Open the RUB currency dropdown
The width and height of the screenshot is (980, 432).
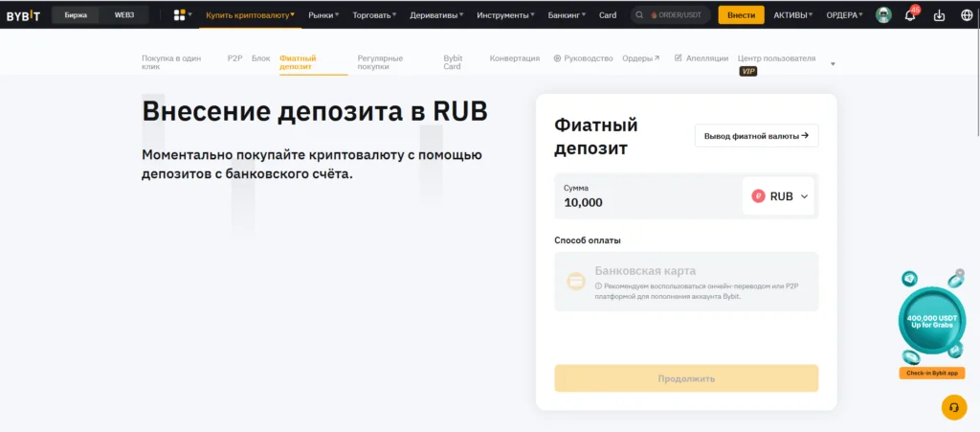point(779,196)
